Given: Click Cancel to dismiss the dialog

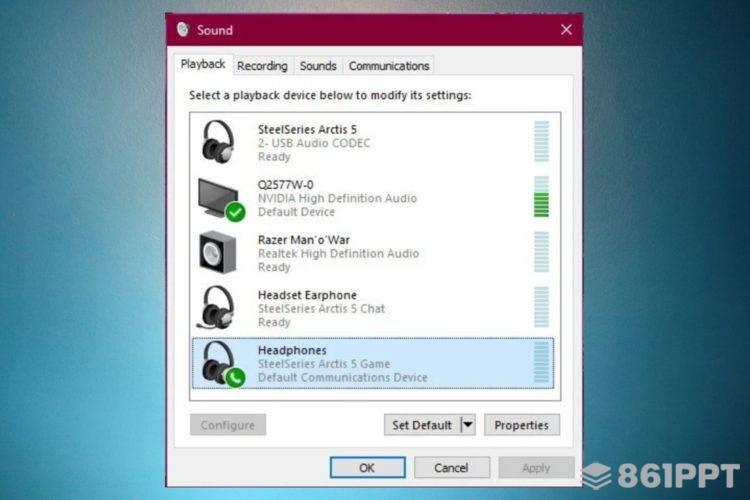Looking at the screenshot, I should coord(452,467).
